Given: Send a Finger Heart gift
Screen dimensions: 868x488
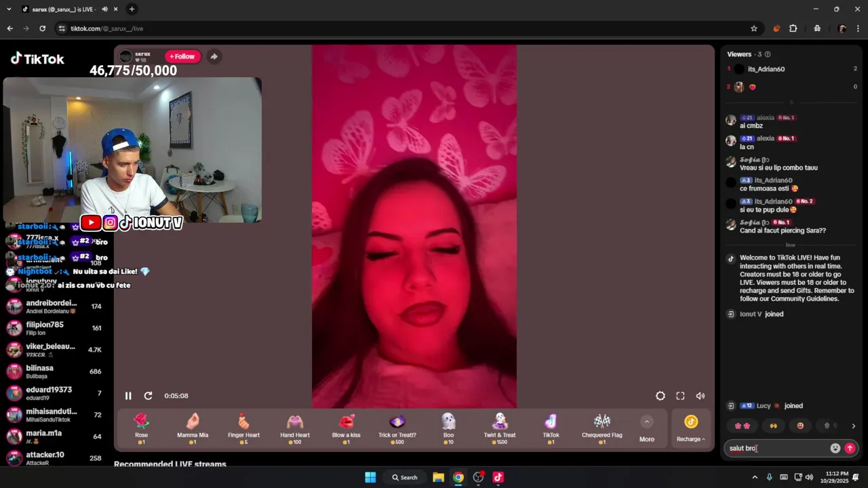Looking at the screenshot, I should pyautogui.click(x=243, y=429).
